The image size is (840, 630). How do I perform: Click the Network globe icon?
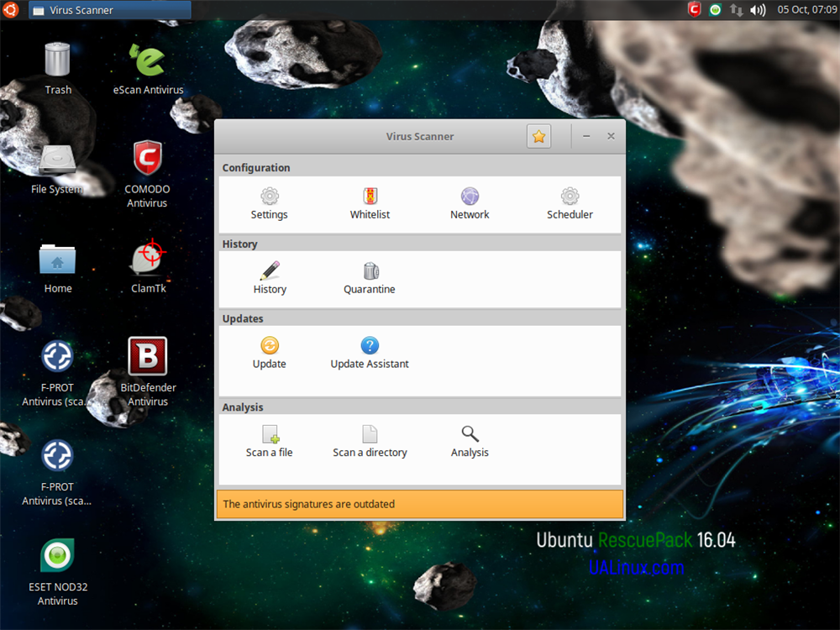pos(470,197)
